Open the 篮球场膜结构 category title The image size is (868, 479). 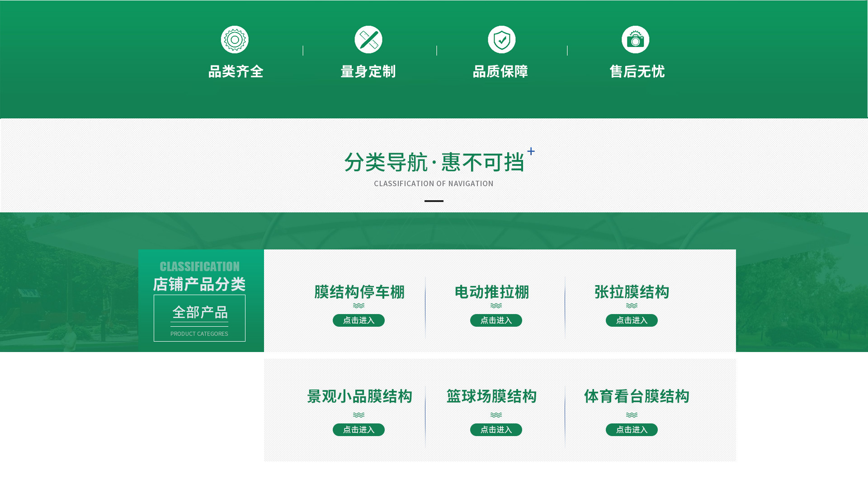[491, 396]
